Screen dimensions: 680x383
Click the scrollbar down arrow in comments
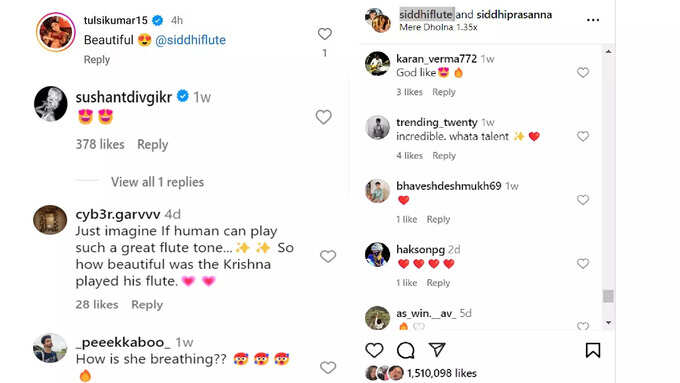[x=608, y=323]
